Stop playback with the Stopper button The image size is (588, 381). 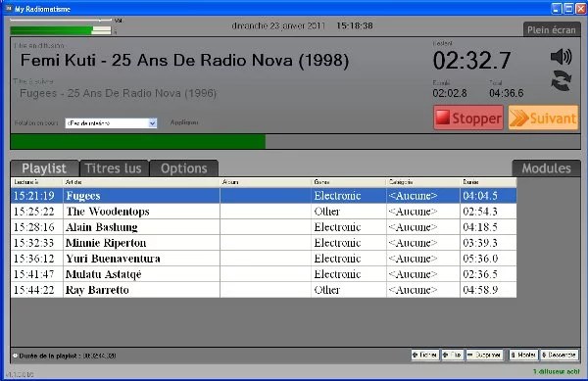[x=468, y=118]
